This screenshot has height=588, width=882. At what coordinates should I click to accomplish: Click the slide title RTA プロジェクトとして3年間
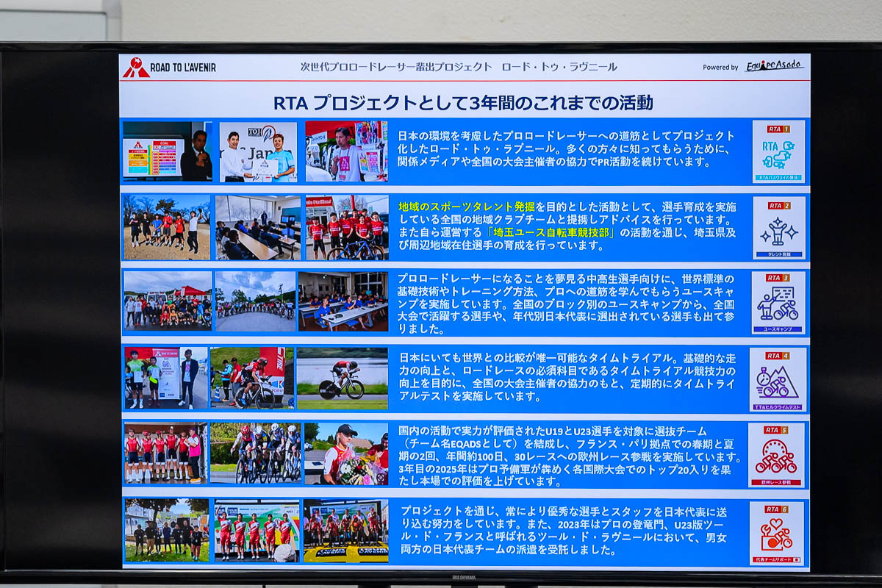tap(463, 102)
